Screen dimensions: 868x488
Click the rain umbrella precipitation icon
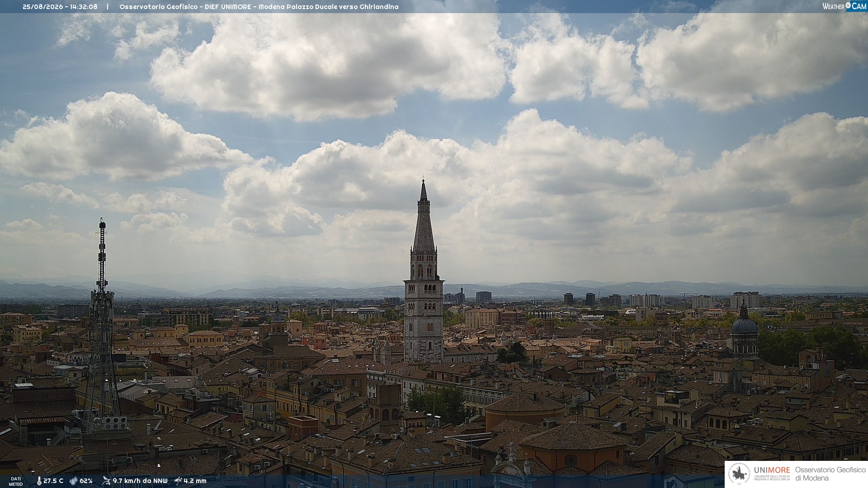pos(178,481)
